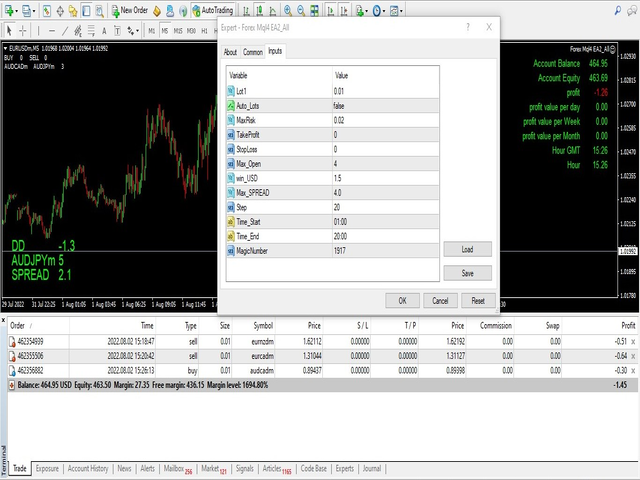
Task: Switch chart to line chart icon
Action: [272, 11]
